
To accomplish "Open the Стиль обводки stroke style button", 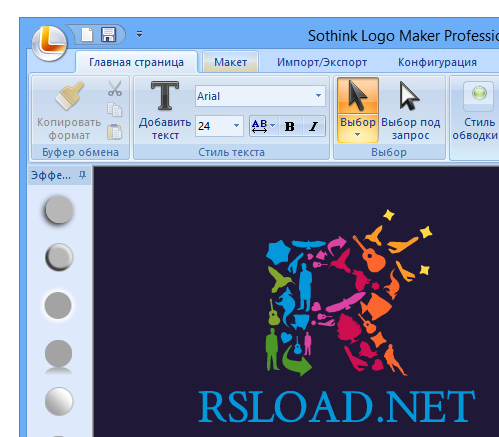I will coord(476,111).
